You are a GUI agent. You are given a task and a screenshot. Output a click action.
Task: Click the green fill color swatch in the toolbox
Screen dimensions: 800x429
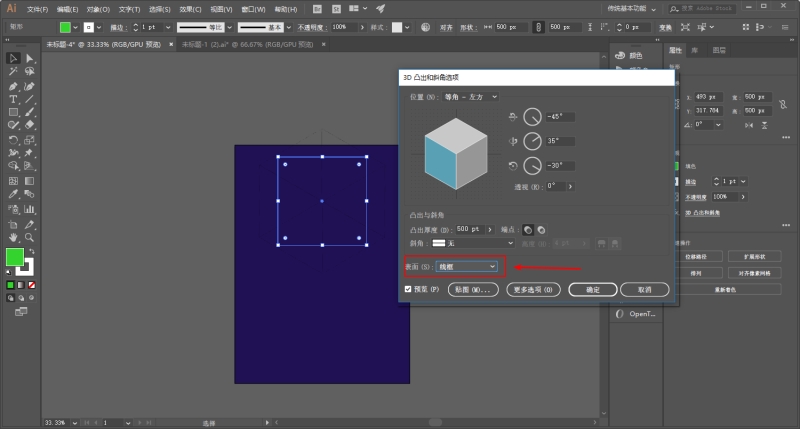pos(15,257)
